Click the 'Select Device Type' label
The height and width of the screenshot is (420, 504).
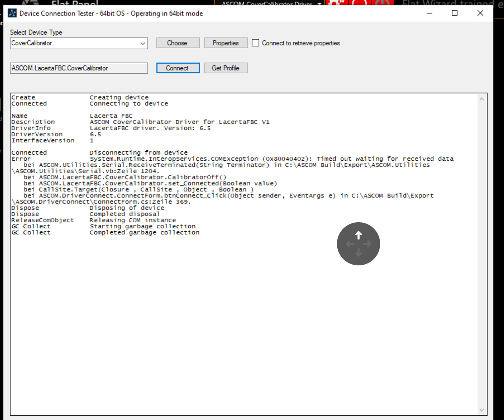[36, 32]
